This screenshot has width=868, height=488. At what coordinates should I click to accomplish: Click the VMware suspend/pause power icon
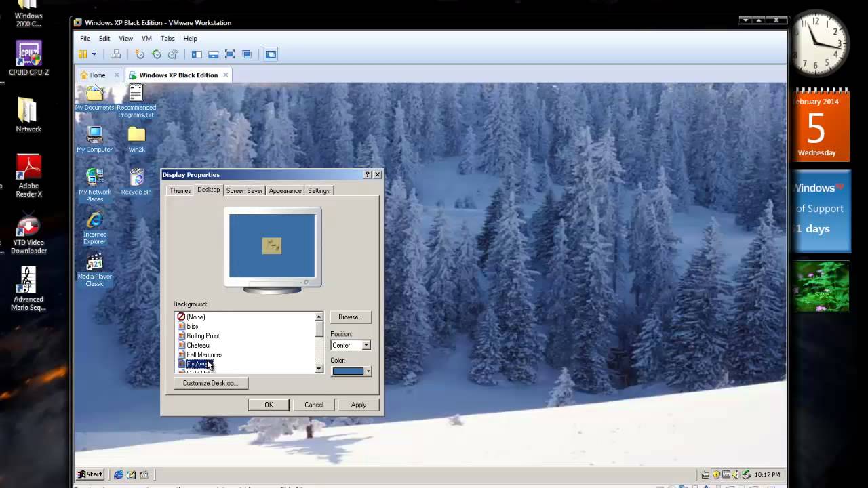point(83,54)
